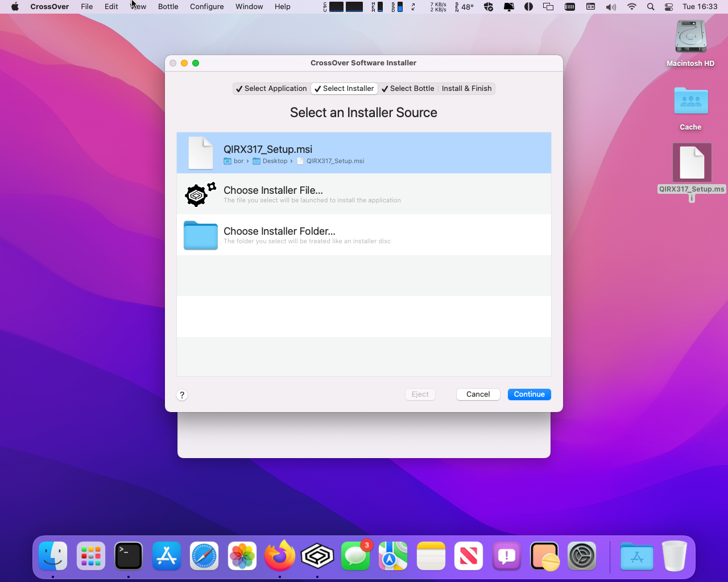Image resolution: width=728 pixels, height=582 pixels.
Task: Open Safari browser in the Dock
Action: 204,555
